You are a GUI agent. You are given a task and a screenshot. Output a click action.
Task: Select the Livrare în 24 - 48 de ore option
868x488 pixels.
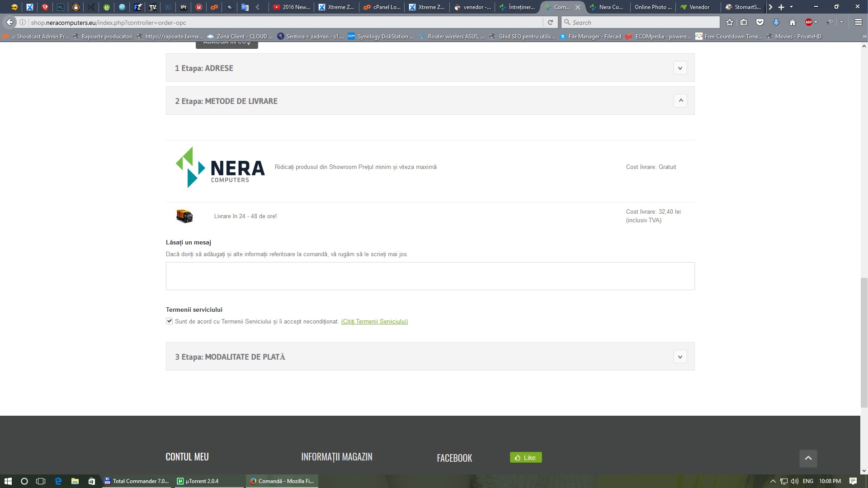point(245,216)
